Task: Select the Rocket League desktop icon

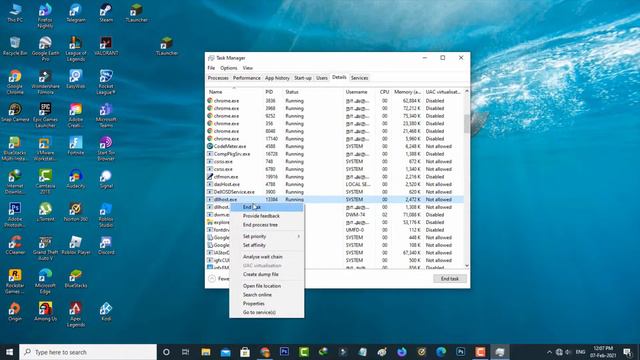Action: point(106,82)
